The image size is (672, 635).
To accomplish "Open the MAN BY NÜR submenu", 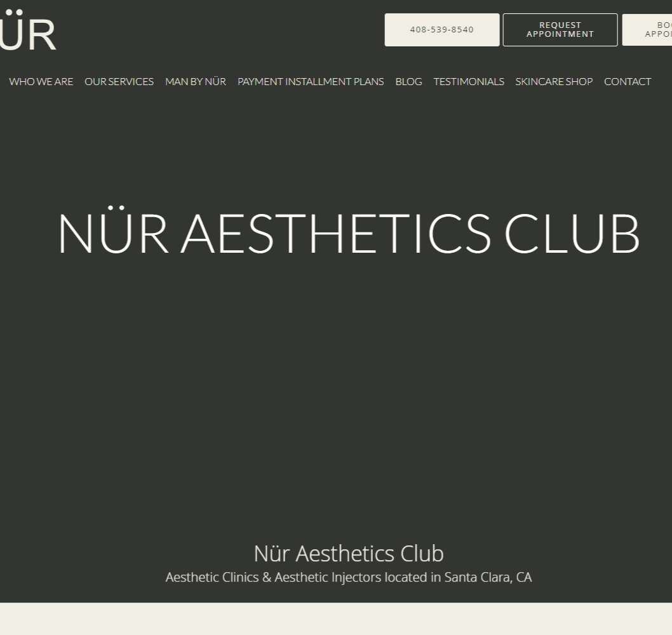I will coord(195,81).
